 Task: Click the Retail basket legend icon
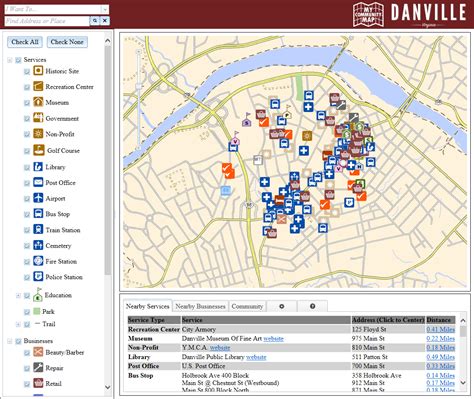(38, 383)
